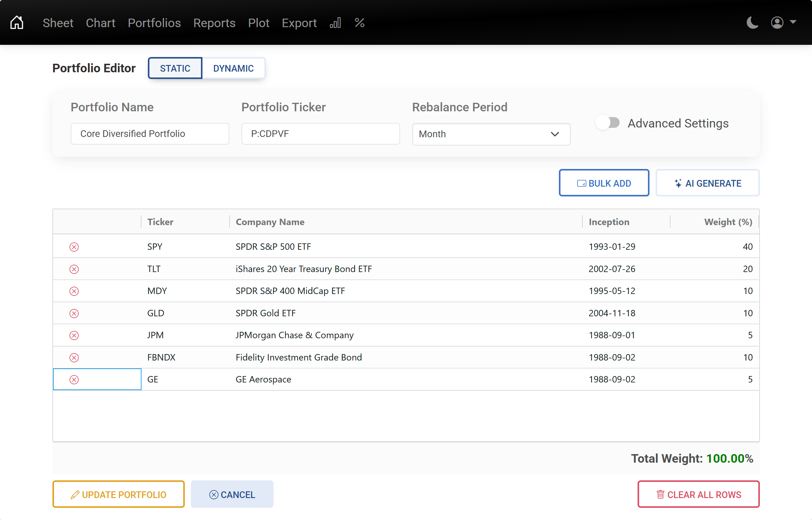The height and width of the screenshot is (520, 812).
Task: Click the trash icon on Clear All Rows
Action: tap(660, 494)
